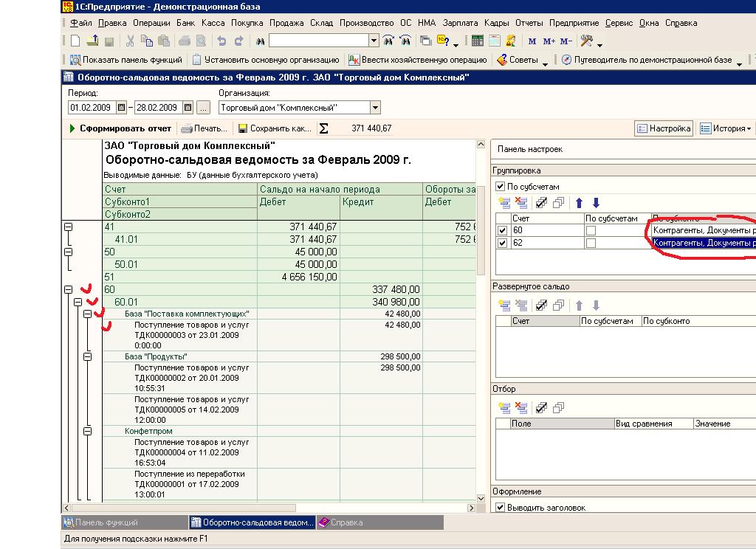Click the start date field 01.02.2009

click(x=92, y=108)
